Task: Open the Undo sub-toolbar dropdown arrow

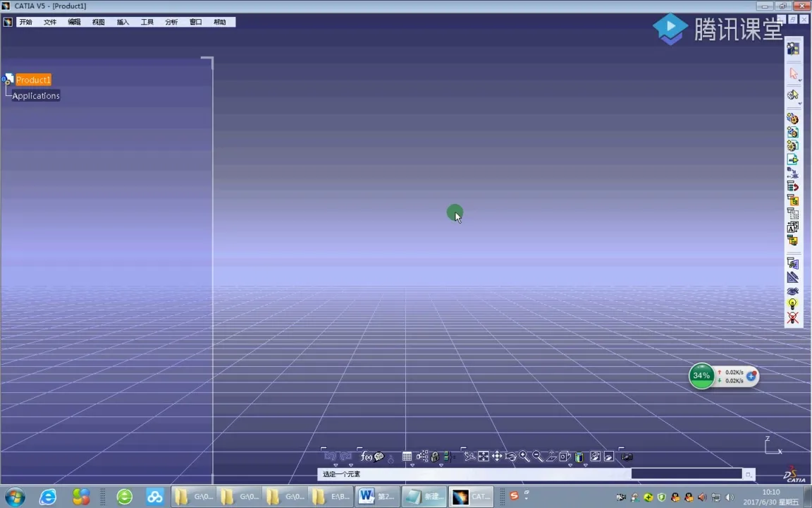Action: (x=336, y=464)
